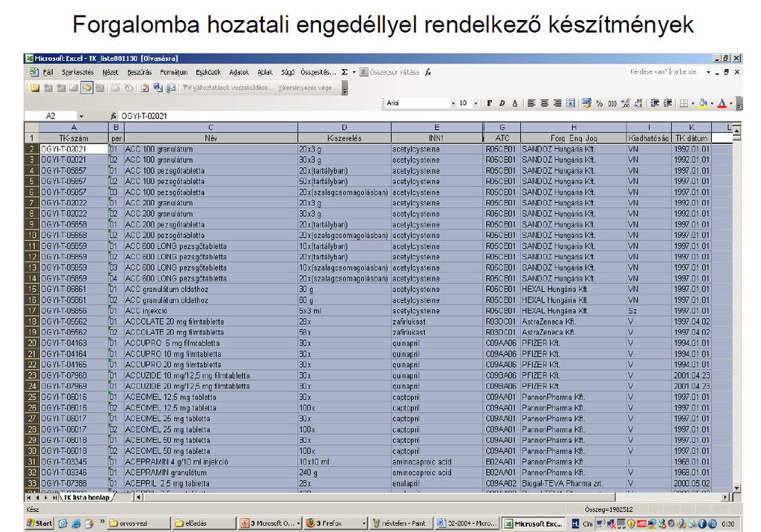Toggle underline (A) formatting button

click(x=514, y=103)
